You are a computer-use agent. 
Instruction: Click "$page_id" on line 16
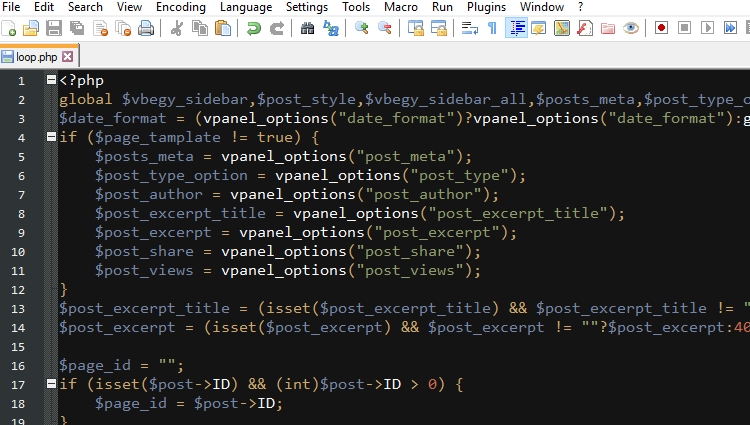pos(95,366)
